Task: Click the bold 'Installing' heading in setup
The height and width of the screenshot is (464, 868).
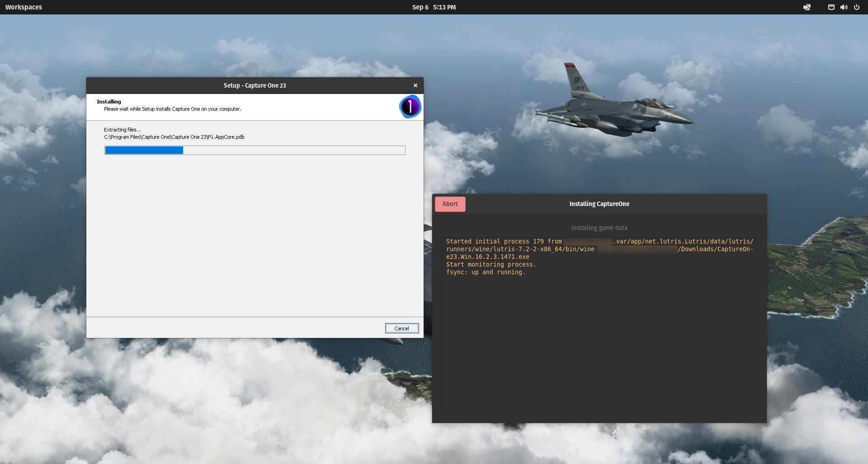Action: (x=109, y=102)
